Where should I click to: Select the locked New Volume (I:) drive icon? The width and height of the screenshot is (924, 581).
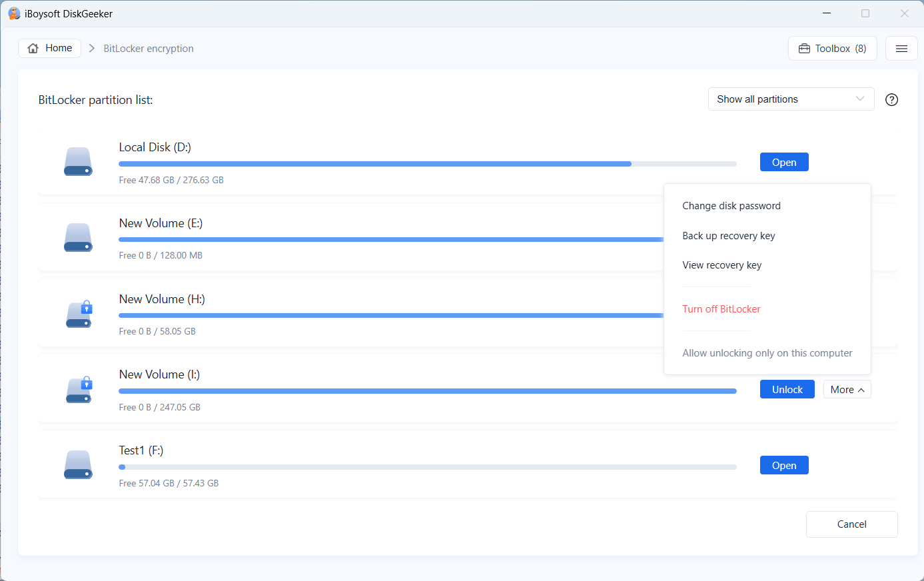pyautogui.click(x=79, y=390)
